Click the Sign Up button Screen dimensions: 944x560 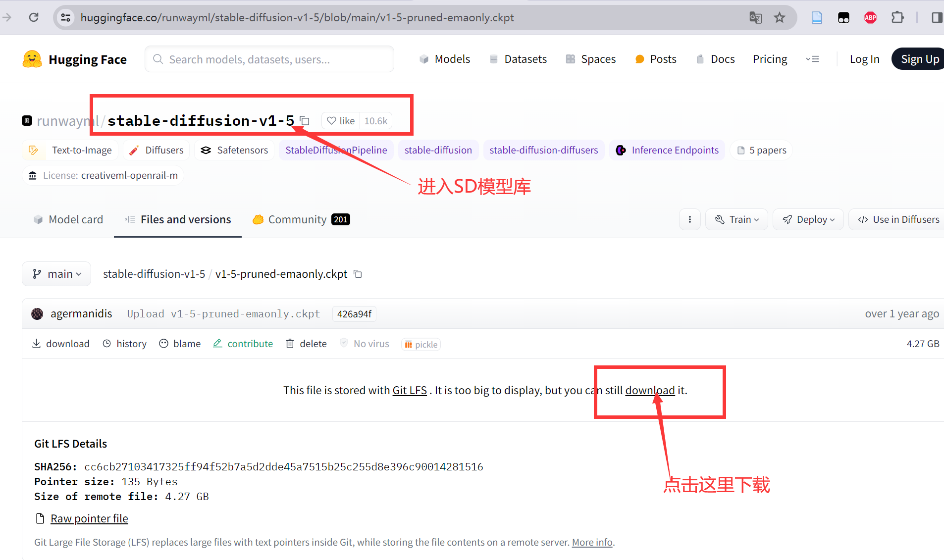click(x=919, y=59)
